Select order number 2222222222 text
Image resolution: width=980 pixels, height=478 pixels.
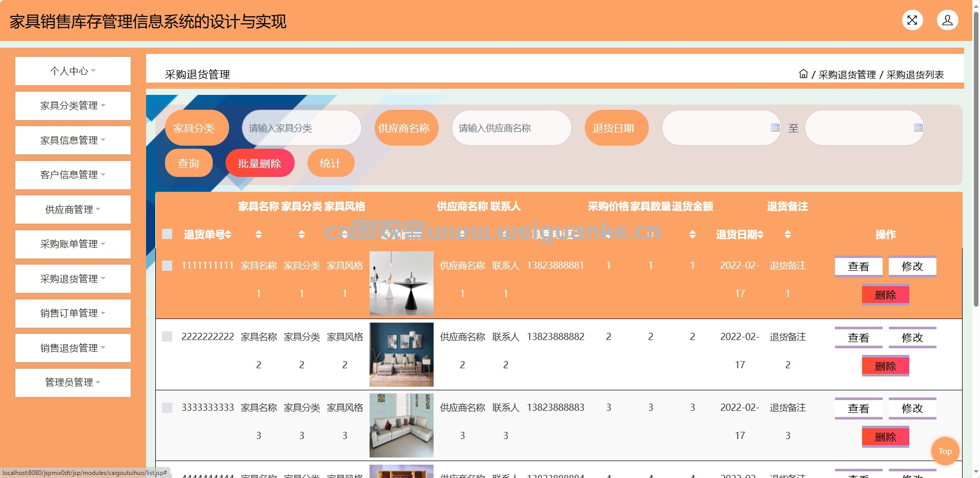pos(208,336)
